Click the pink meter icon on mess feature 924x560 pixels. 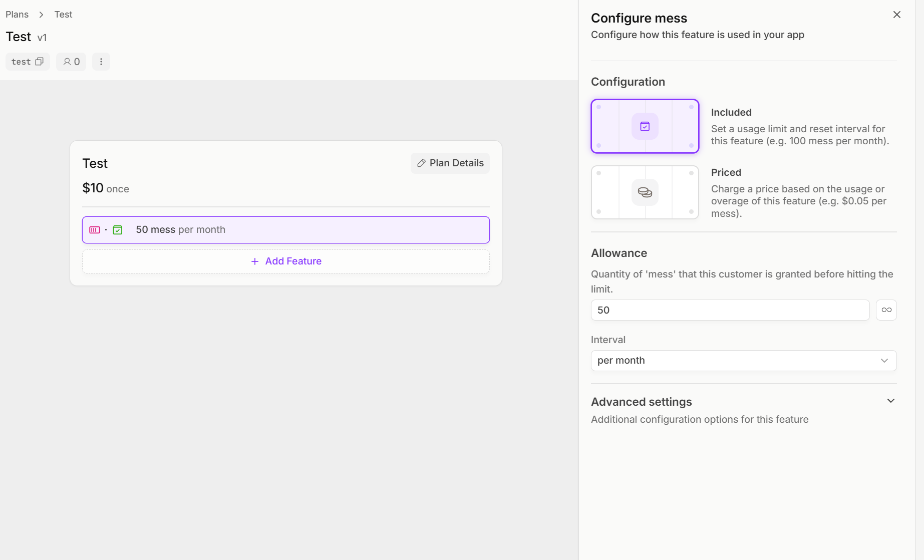pos(95,230)
